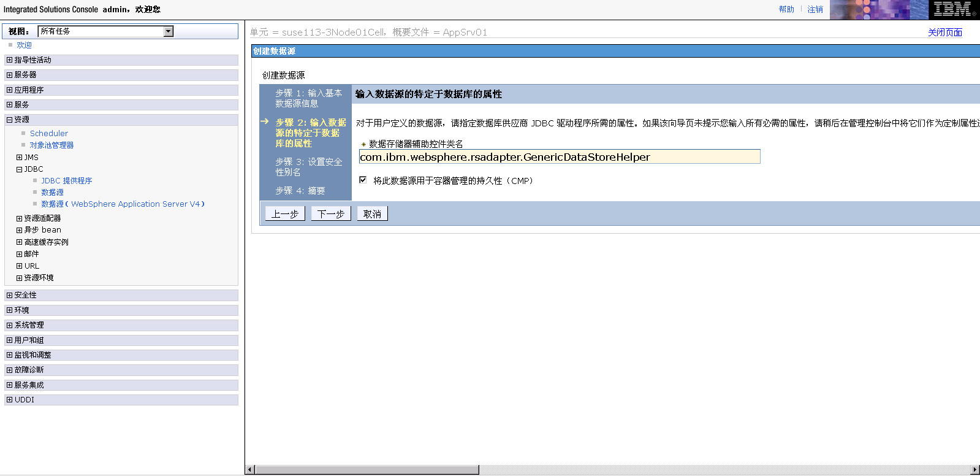Expand the JMS tree node

tap(19, 158)
